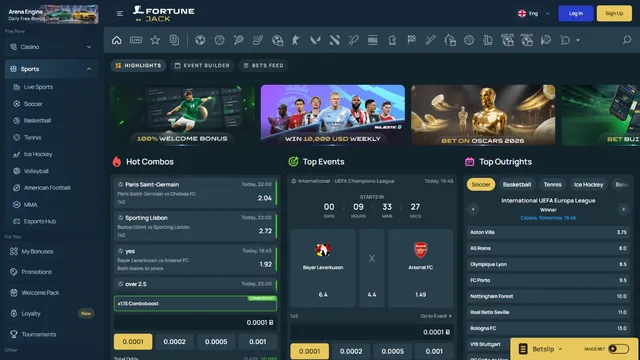Image resolution: width=640 pixels, height=360 pixels.
Task: Pick 0.0005 stake in Top Events
Action: pyautogui.click(x=392, y=351)
